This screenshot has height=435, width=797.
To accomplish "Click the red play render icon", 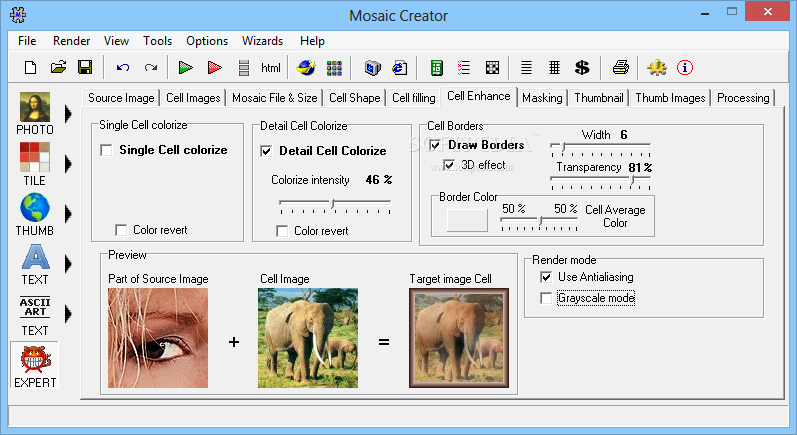I will coord(214,67).
